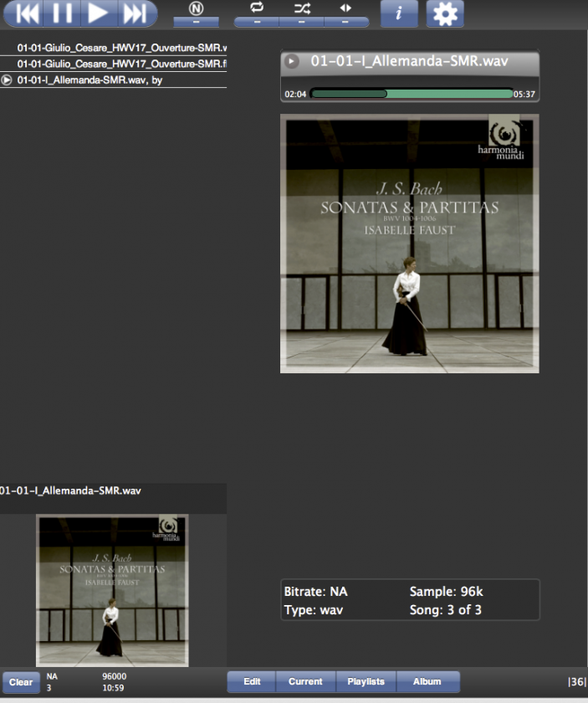The height and width of the screenshot is (703, 588).
Task: Switch to the Current tab
Action: pyautogui.click(x=305, y=681)
